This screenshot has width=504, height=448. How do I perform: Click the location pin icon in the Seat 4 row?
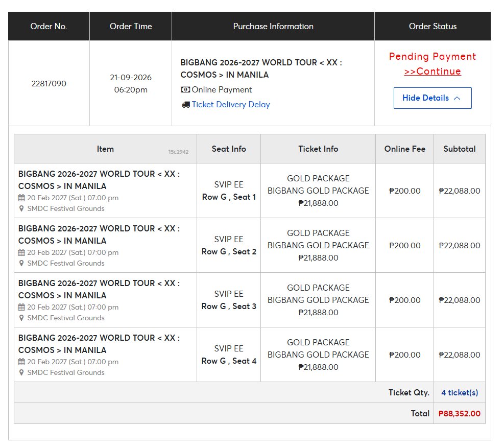tap(21, 373)
